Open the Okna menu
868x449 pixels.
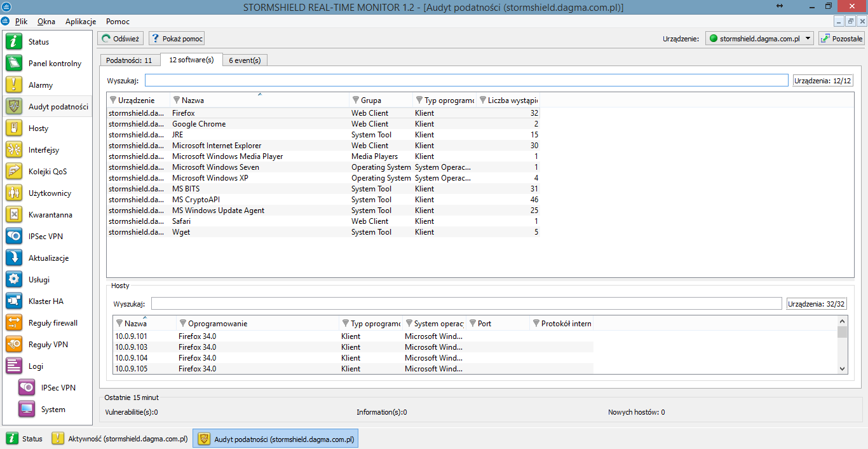46,22
